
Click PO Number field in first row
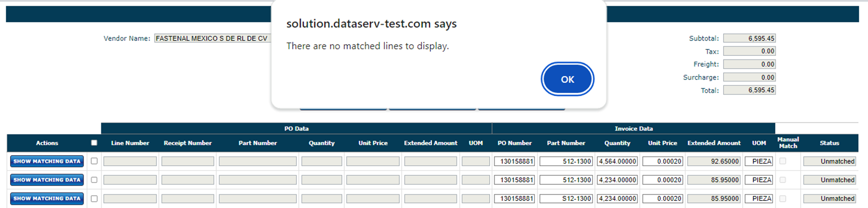[514, 161]
